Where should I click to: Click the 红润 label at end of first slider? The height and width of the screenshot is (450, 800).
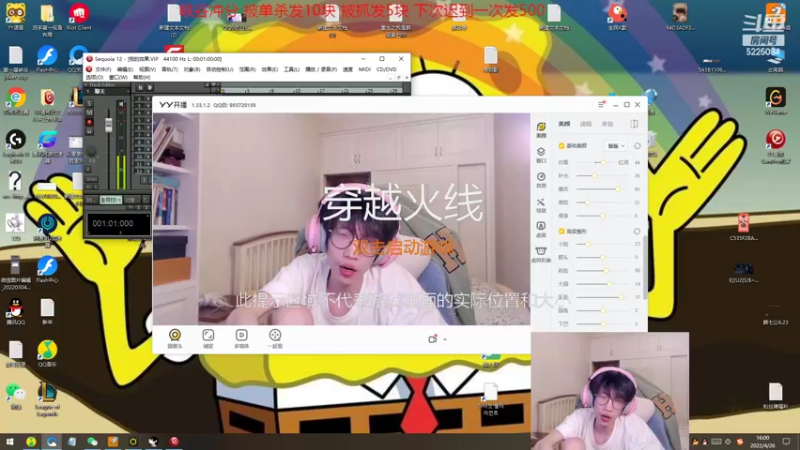pos(623,162)
